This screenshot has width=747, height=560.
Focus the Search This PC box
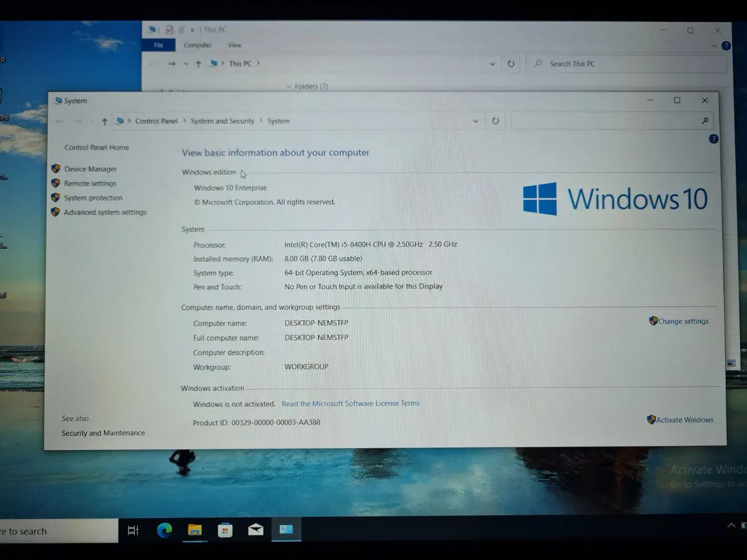[626, 64]
